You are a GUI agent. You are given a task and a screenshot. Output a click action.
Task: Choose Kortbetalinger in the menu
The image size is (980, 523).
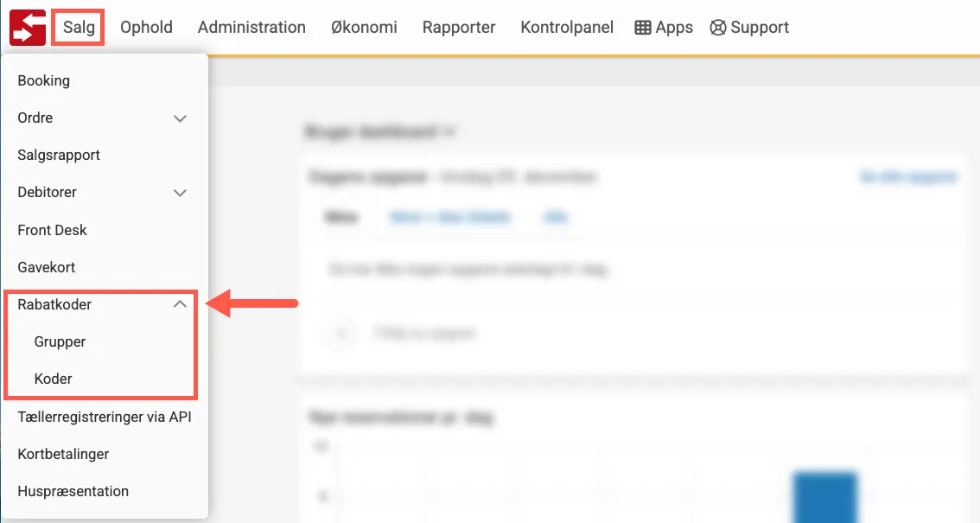click(63, 454)
